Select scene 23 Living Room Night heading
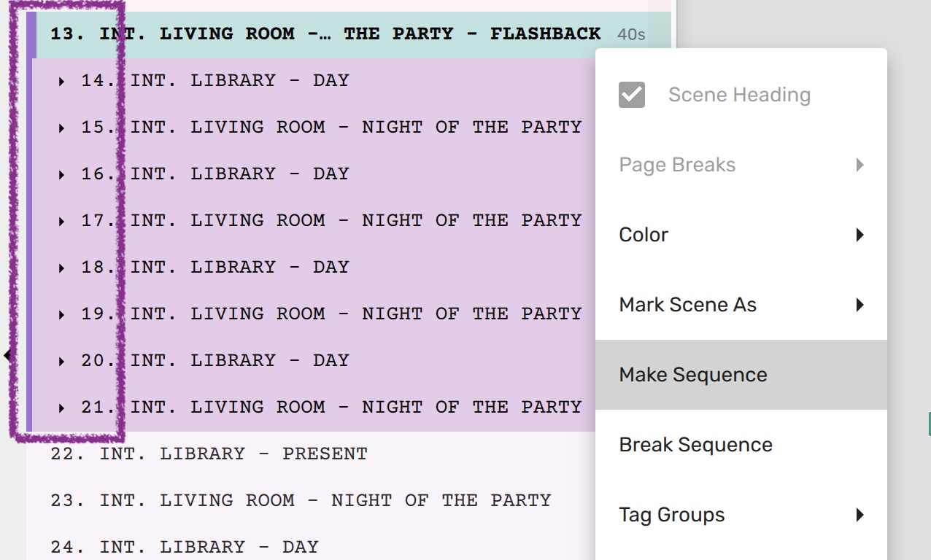Viewport: 931px width, 560px height. pyautogui.click(x=301, y=500)
